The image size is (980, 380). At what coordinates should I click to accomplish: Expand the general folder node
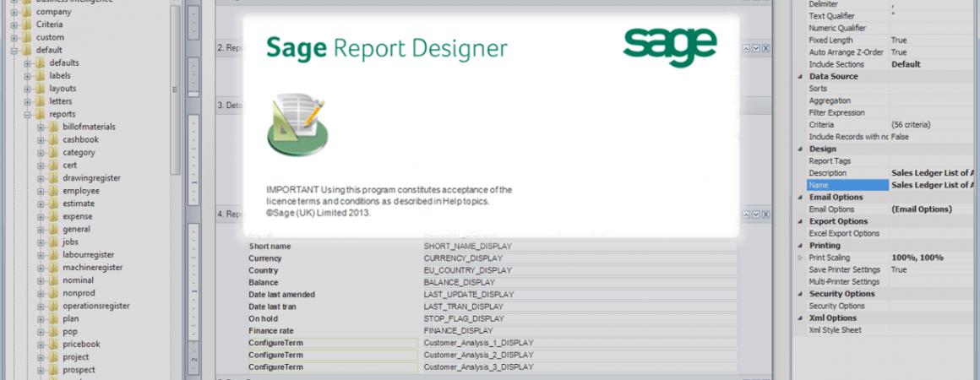point(40,230)
